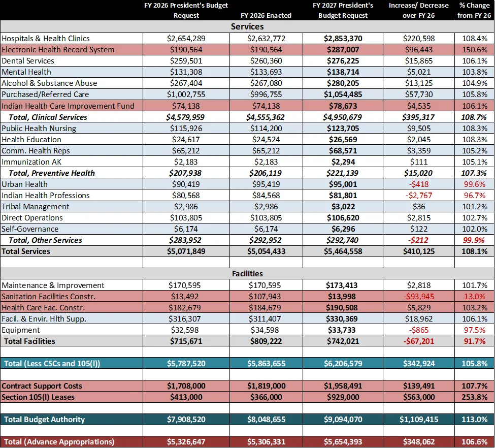Image resolution: width=495 pixels, height=448 pixels.
Task: Click the Section 105(l) Leases 253.8% cell
Action: coord(474,397)
